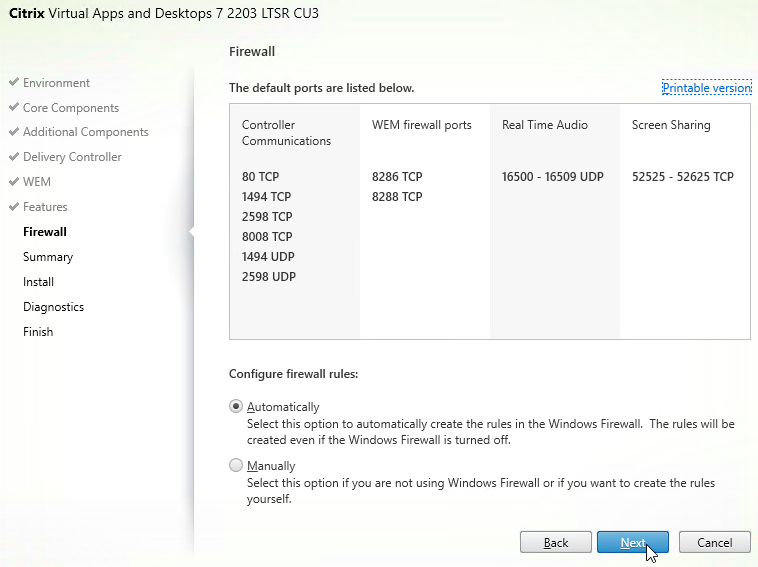Cancel the installation wizard
This screenshot has height=567, width=758.
pyautogui.click(x=714, y=542)
